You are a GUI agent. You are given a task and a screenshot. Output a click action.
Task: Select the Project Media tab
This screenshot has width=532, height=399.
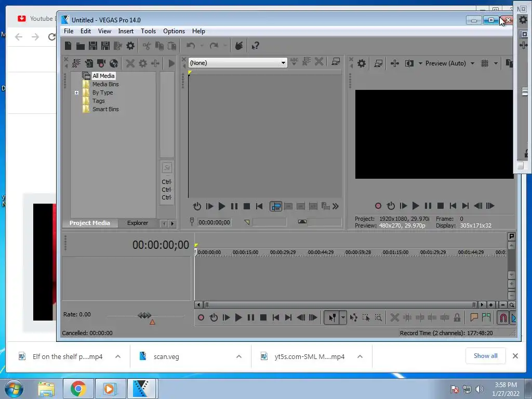89,223
